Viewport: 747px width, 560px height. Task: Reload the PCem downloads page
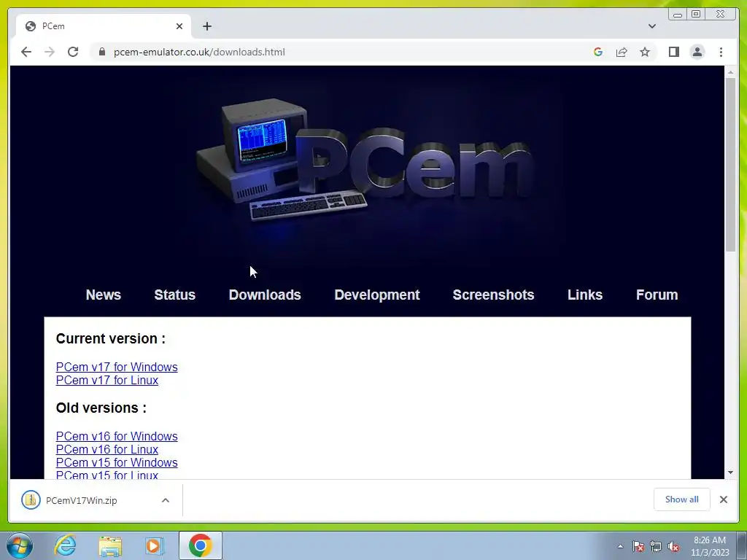pyautogui.click(x=73, y=52)
